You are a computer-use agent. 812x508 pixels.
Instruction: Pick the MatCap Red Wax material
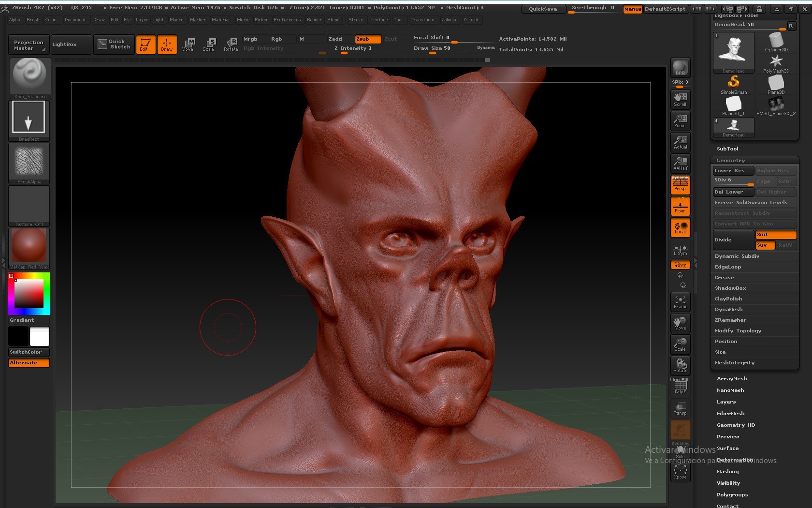point(29,246)
